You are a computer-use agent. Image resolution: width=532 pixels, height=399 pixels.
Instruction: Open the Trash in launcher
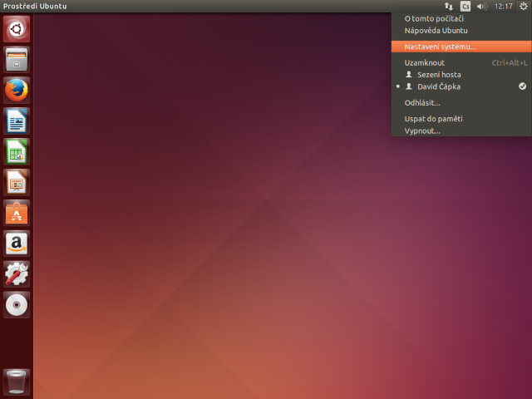17,382
